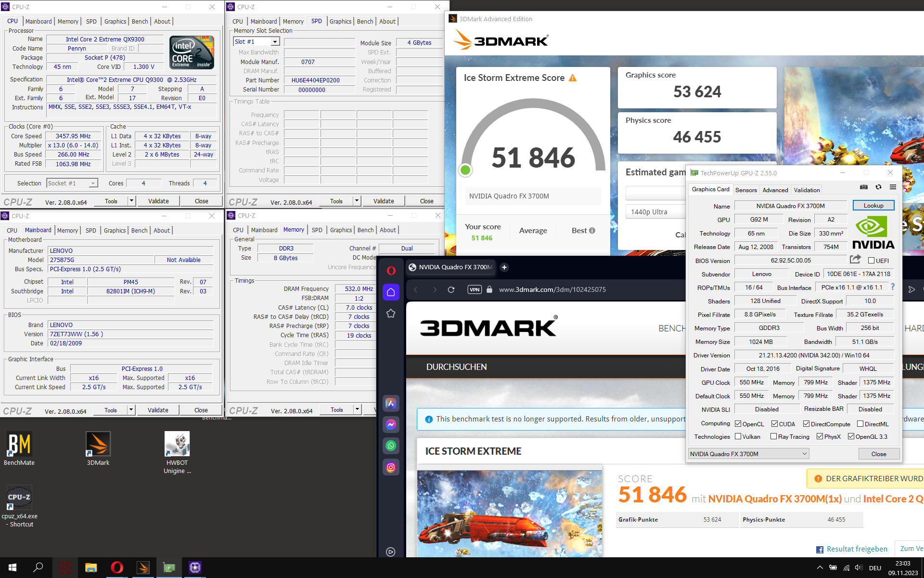Viewport: 924px width, 578px height.
Task: Switch to the Sensors tab in GPU-Z
Action: 746,190
